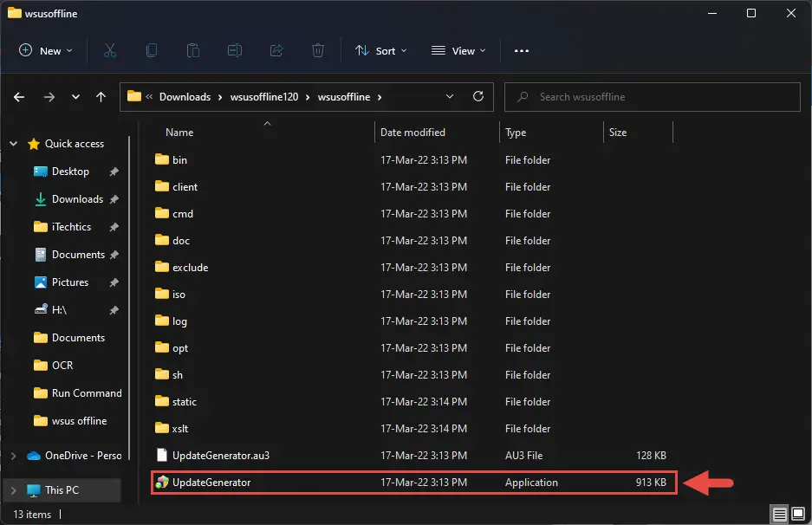812x525 pixels.
Task: Open Desktop in Quick access
Action: point(70,172)
